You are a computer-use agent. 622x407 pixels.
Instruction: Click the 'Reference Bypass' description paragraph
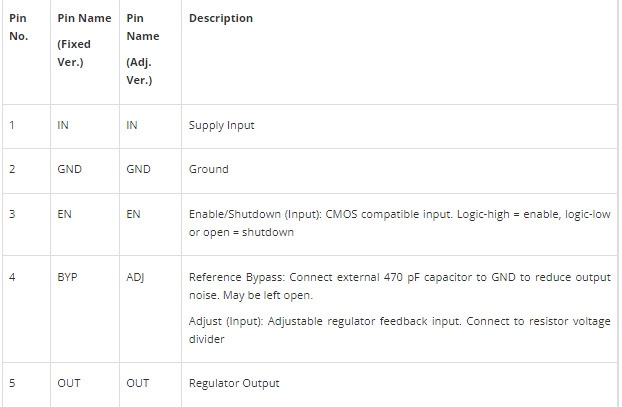pyautogui.click(x=399, y=285)
